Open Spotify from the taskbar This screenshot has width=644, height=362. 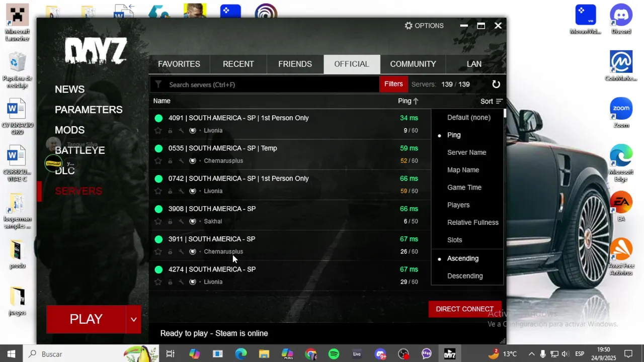(334, 354)
